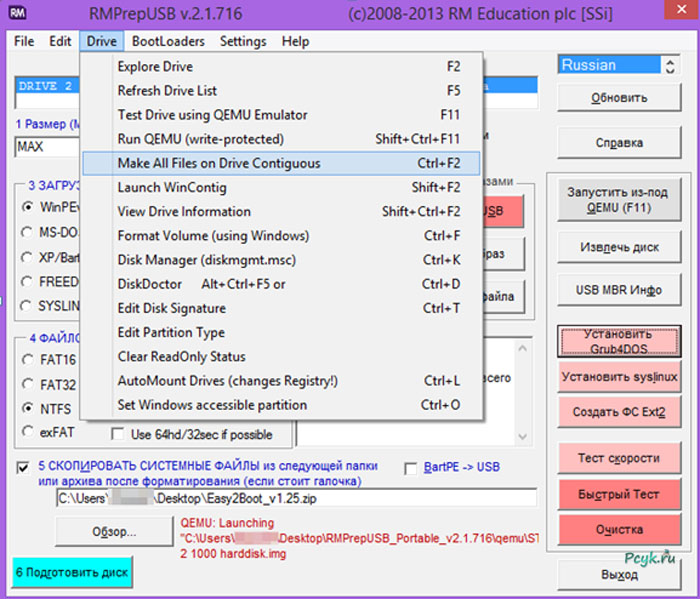Select the Russian language field
The image size is (700, 599).
(609, 65)
